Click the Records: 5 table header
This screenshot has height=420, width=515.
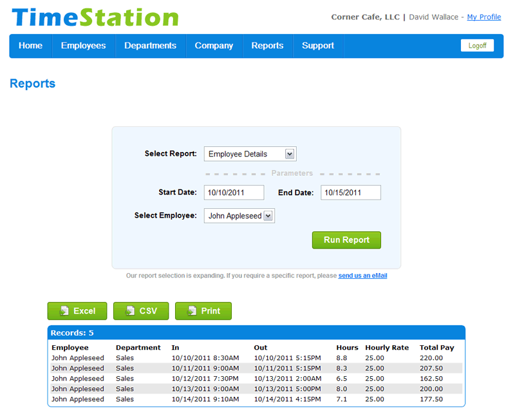(256, 333)
